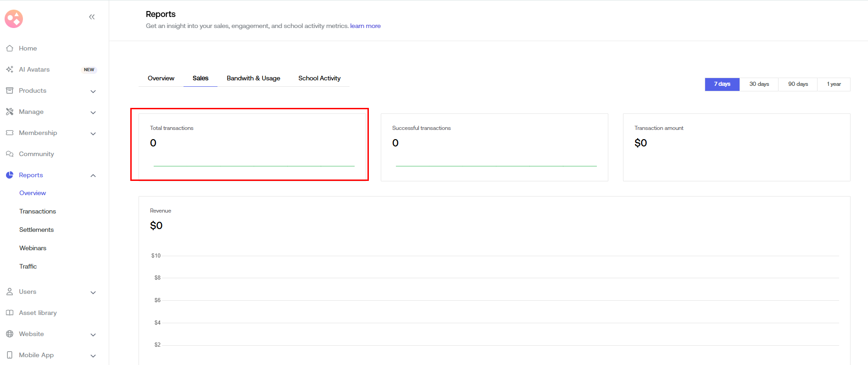Open Transactions under Reports
Screen dimensions: 868x365
pos(38,211)
